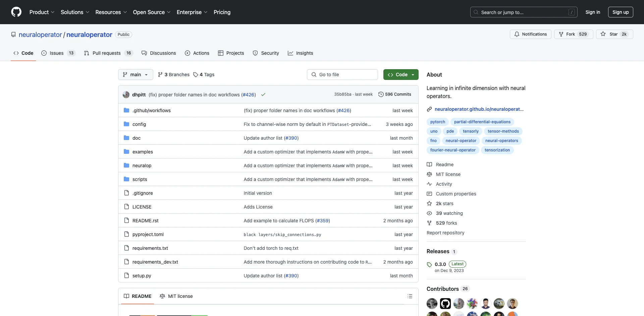The height and width of the screenshot is (316, 644).
Task: Focus the Search or jump to field
Action: coord(524,12)
